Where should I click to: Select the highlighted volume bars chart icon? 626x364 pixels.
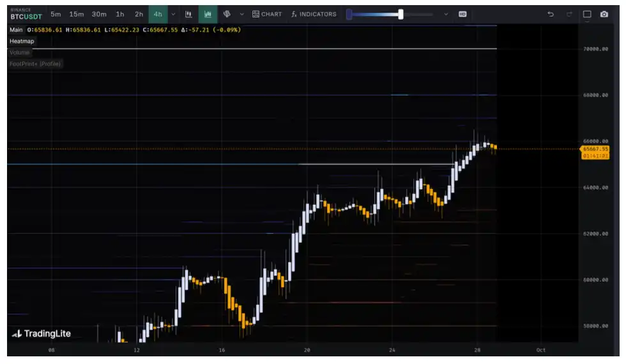(208, 14)
